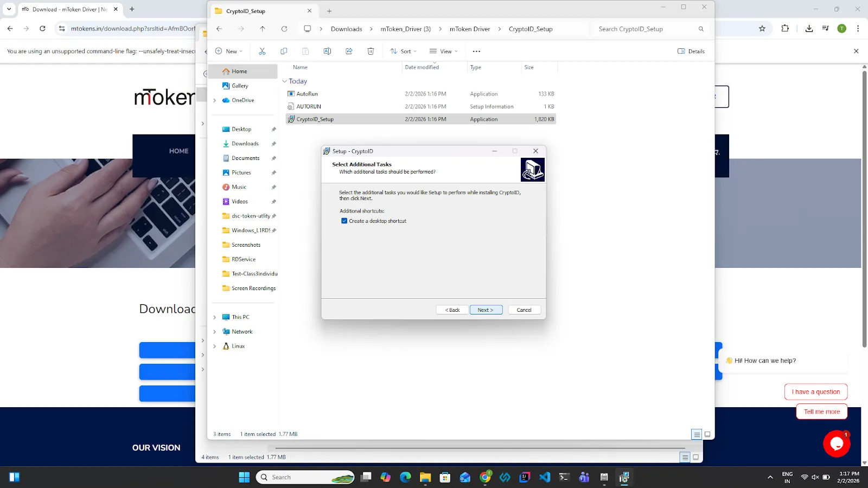Expand the Network tree node
The image size is (868, 488).
(215, 332)
